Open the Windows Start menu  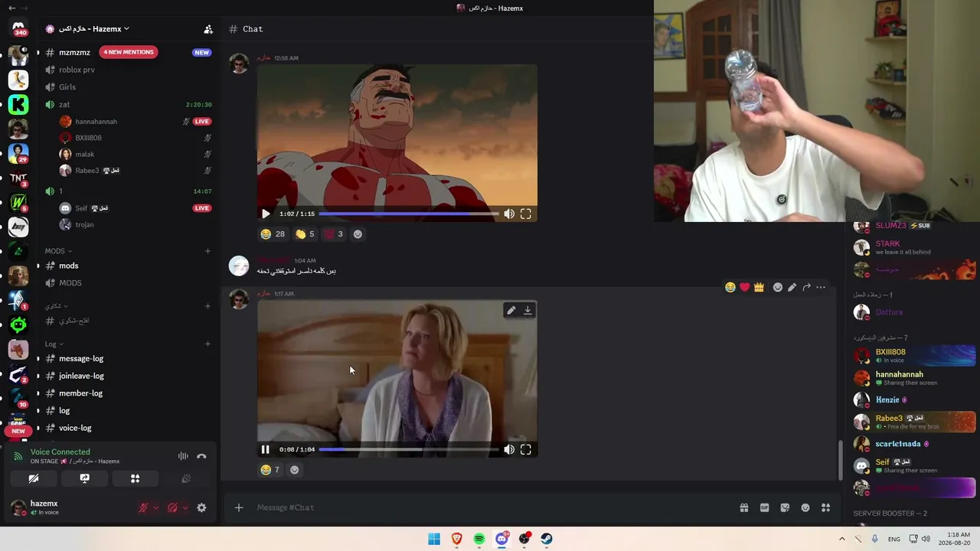point(434,539)
